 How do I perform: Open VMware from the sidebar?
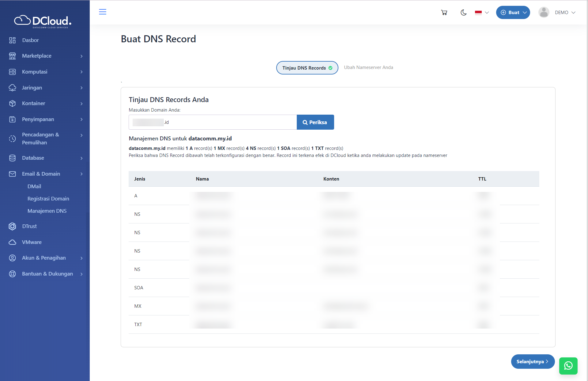click(x=32, y=242)
